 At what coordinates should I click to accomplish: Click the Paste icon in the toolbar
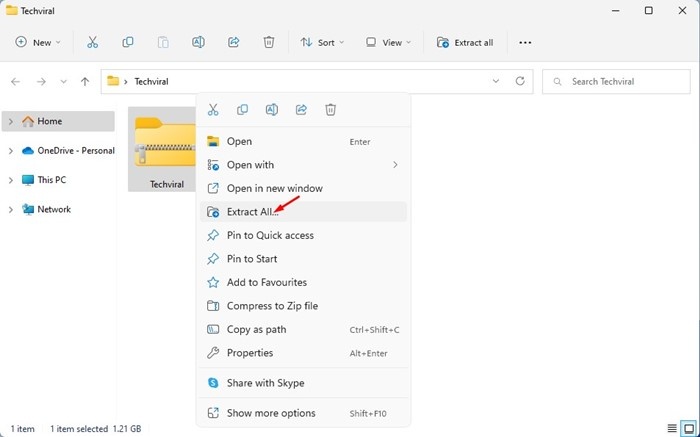(163, 42)
